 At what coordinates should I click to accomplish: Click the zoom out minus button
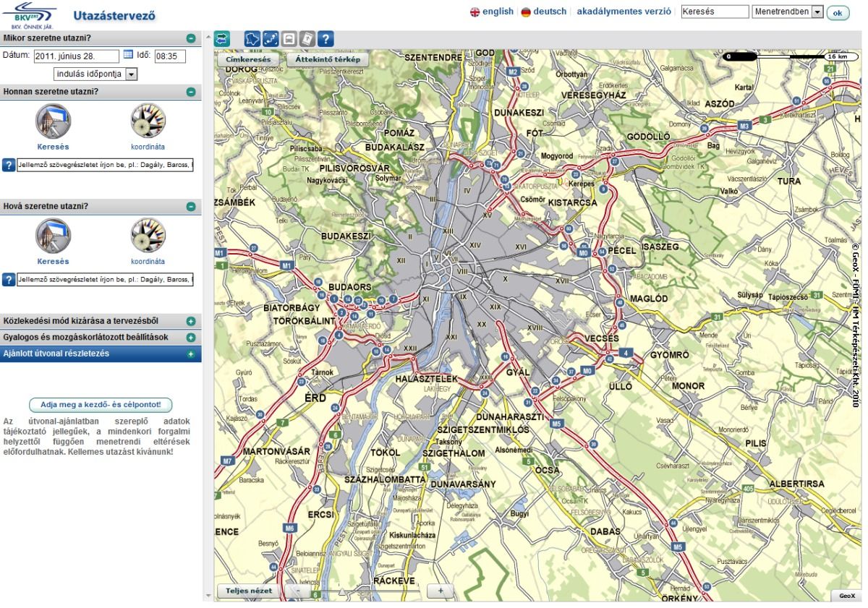click(297, 591)
